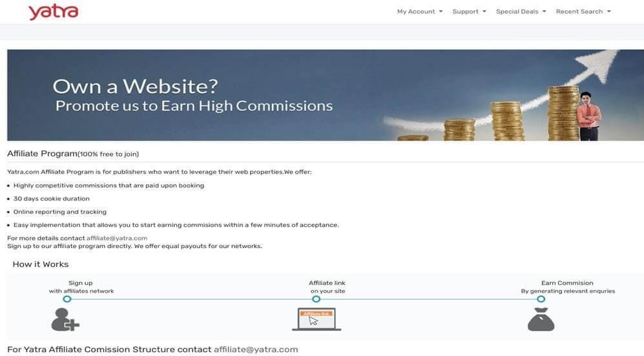This screenshot has height=356, width=644.
Task: Click 'Sign up to our affiliate program directly' sentence
Action: pos(69,246)
